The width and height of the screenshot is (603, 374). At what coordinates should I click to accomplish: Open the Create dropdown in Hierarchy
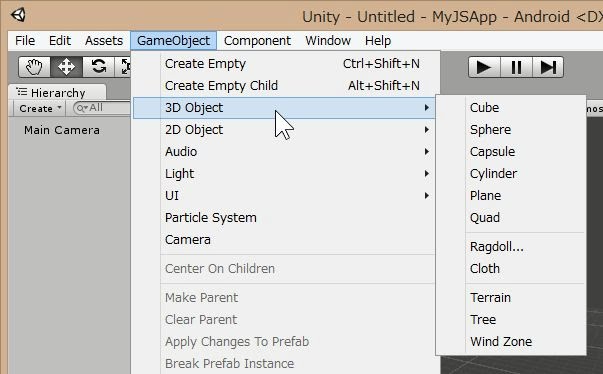tap(40, 108)
